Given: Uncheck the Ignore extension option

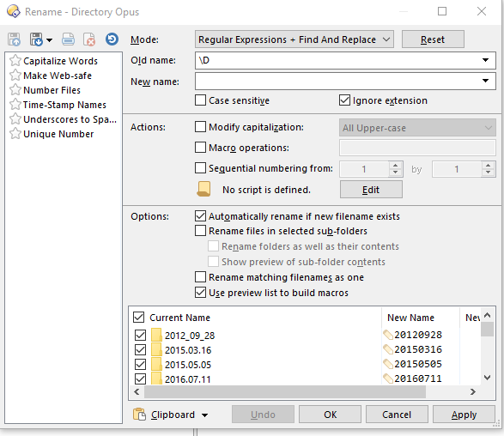Looking at the screenshot, I should [x=344, y=100].
